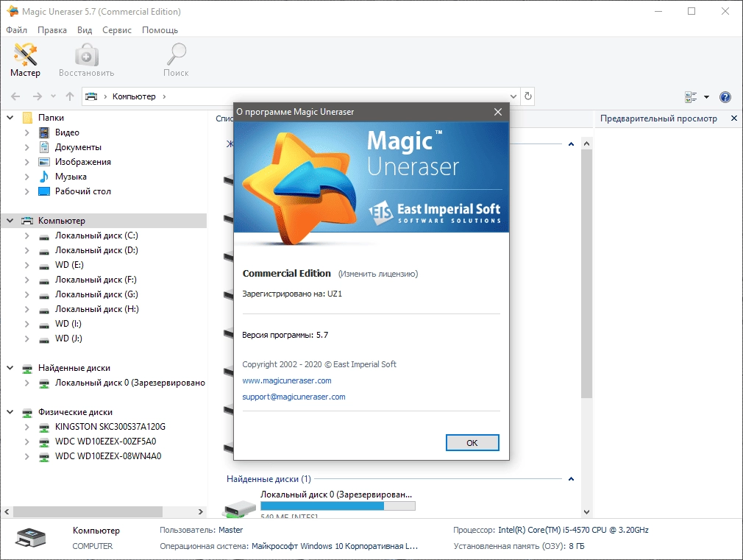The width and height of the screenshot is (743, 560).
Task: Click the Найденные диски tree icon
Action: click(x=27, y=368)
